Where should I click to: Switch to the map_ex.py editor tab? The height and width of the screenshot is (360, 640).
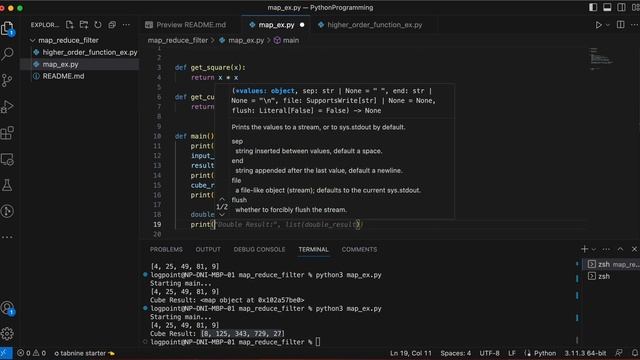(276, 25)
